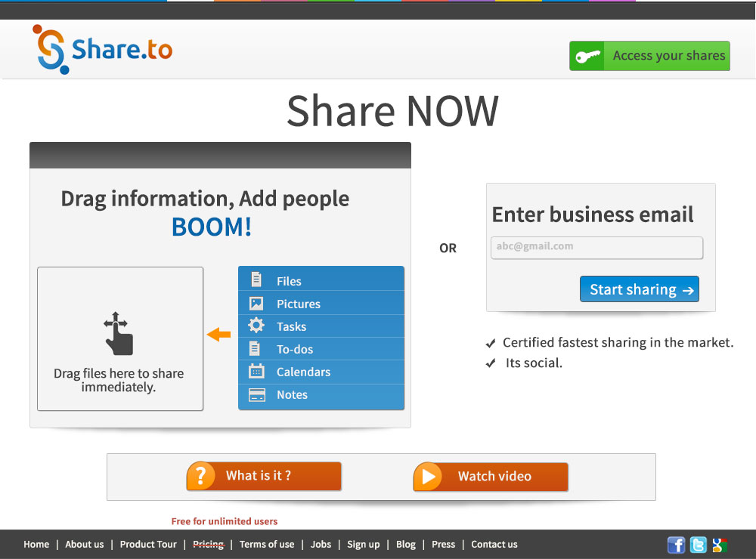Click the drag-hand pointer icon
756x559 pixels.
tap(119, 333)
